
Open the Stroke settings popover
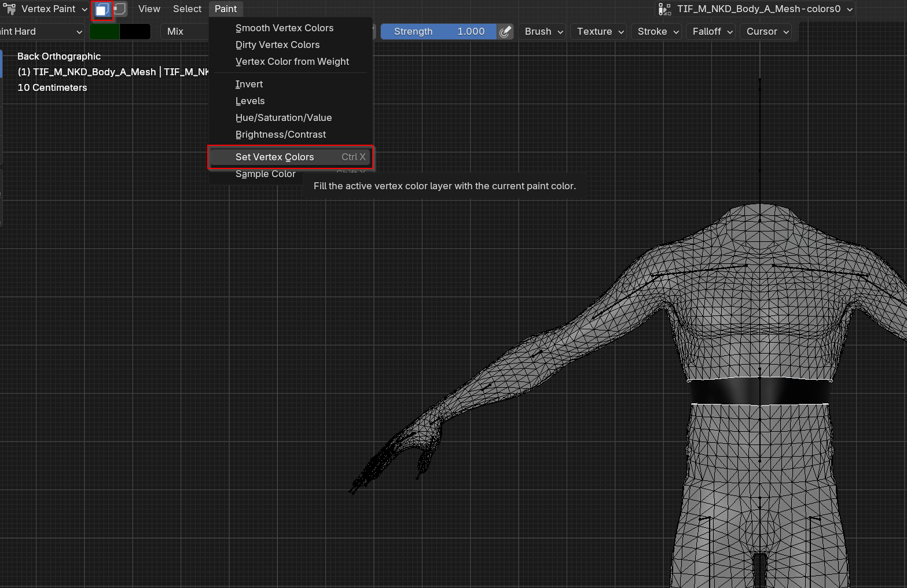pyautogui.click(x=658, y=32)
